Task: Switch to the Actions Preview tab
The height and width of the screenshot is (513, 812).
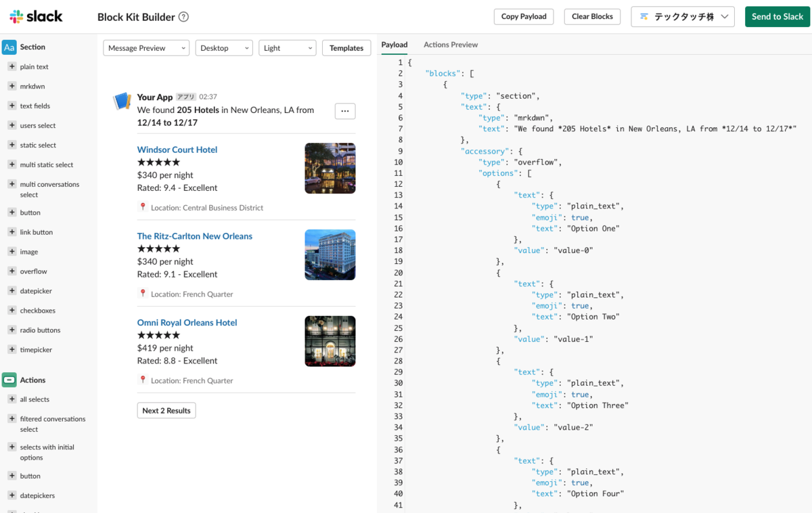Action: click(x=451, y=44)
